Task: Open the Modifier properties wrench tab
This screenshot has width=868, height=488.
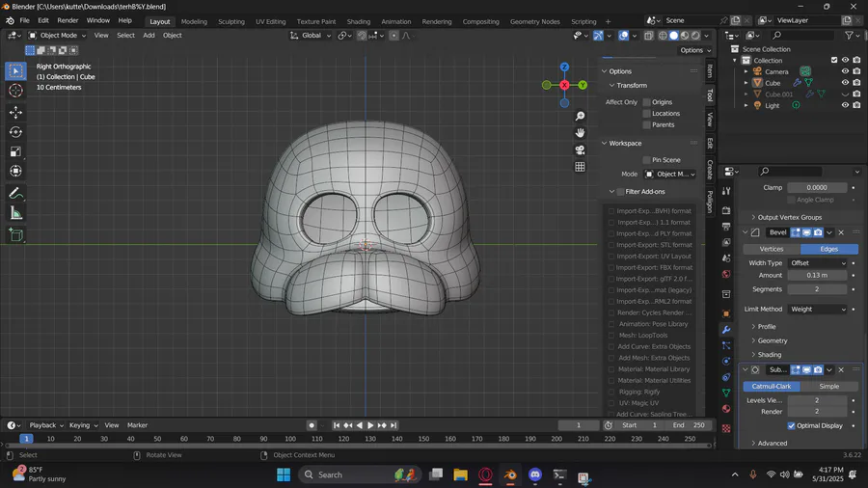Action: tap(726, 330)
